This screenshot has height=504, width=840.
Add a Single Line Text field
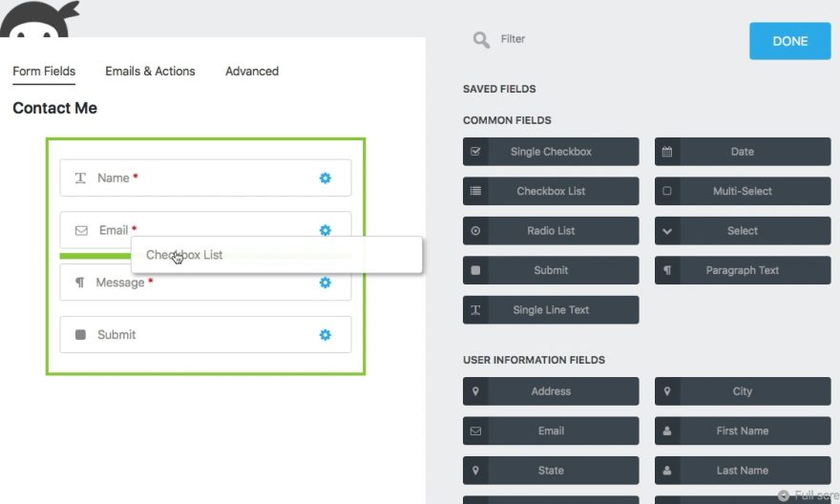551,310
